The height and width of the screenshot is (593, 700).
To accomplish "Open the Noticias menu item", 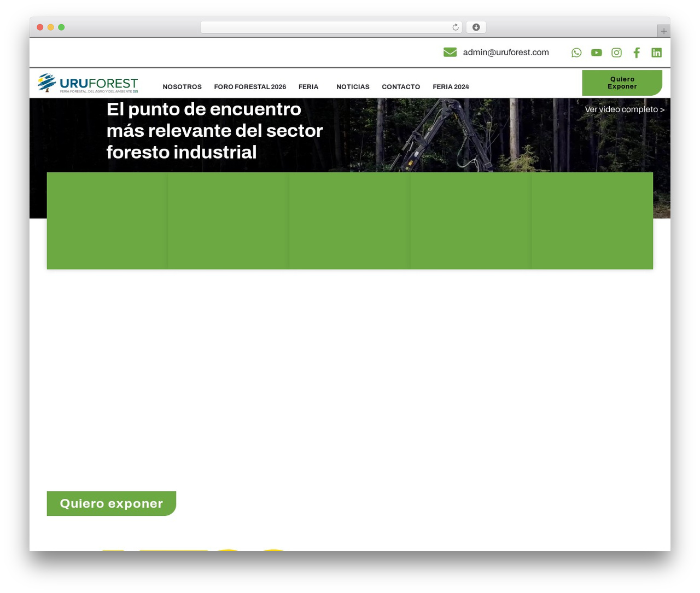I will 353,87.
